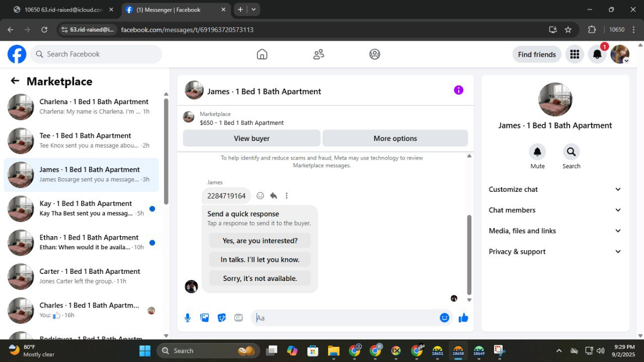
Task: Expand Customize chat section
Action: tap(555, 189)
